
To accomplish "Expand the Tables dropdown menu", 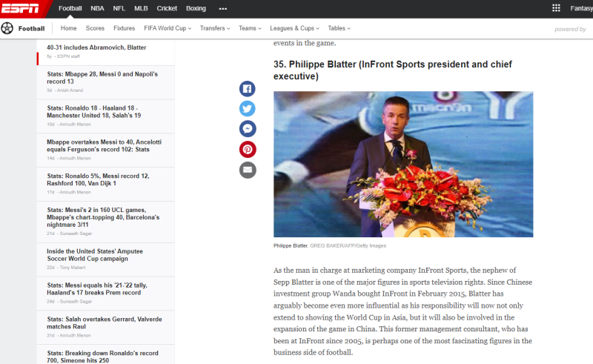I will coord(339,28).
